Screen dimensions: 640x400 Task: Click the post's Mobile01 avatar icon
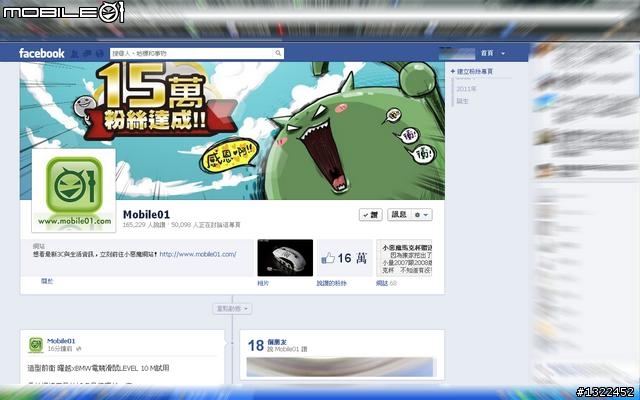[36, 345]
